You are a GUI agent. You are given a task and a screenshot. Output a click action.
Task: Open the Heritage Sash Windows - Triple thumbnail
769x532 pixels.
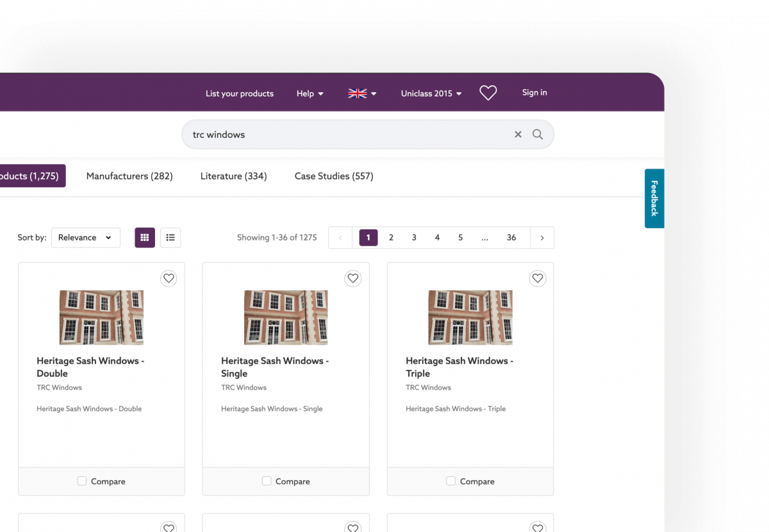tap(470, 317)
